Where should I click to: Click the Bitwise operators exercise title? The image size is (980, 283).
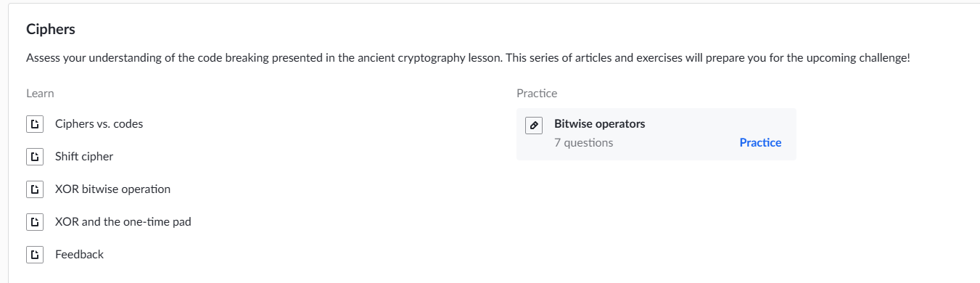click(x=599, y=124)
